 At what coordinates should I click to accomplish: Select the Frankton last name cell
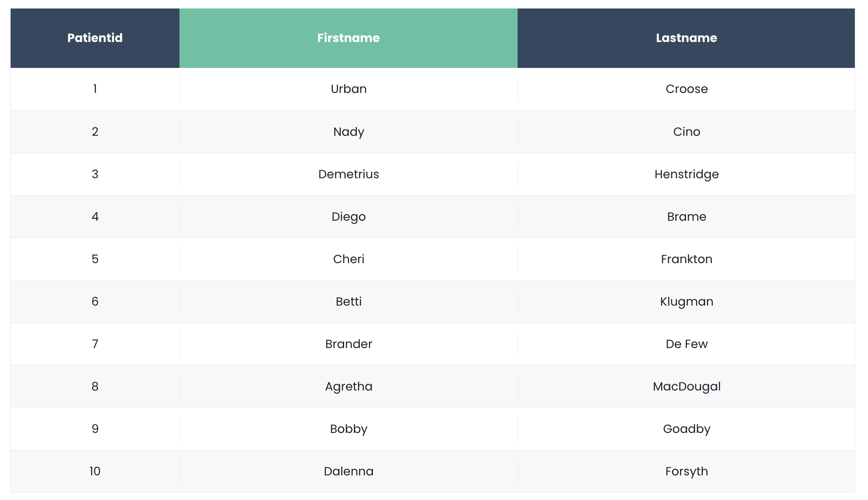tap(686, 259)
